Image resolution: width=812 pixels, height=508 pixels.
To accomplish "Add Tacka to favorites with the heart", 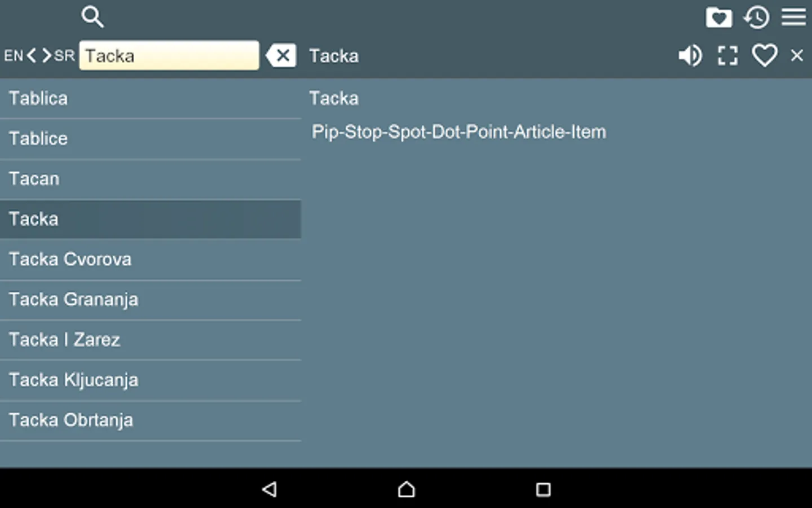I will 765,55.
